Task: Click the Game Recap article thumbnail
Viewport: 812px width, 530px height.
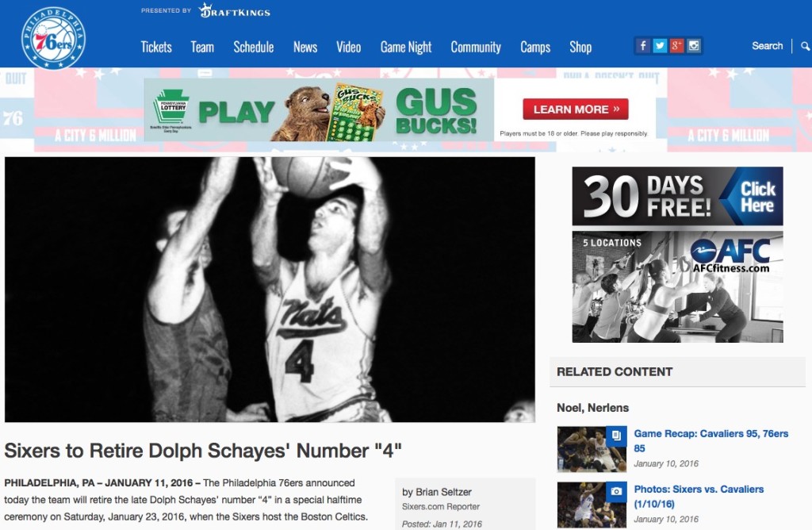Action: point(592,449)
